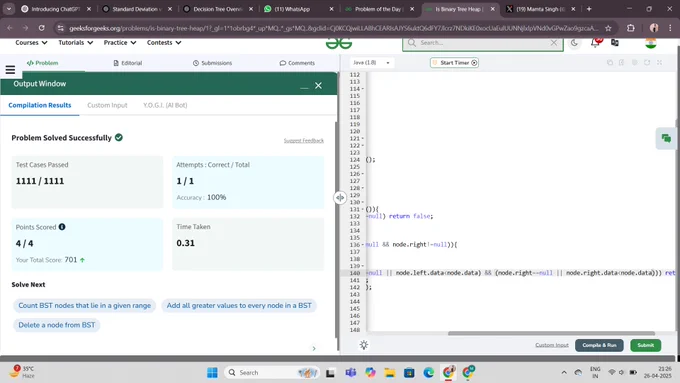This screenshot has width=680, height=383.
Task: Open Count BST nodes in range problem
Action: pos(85,305)
